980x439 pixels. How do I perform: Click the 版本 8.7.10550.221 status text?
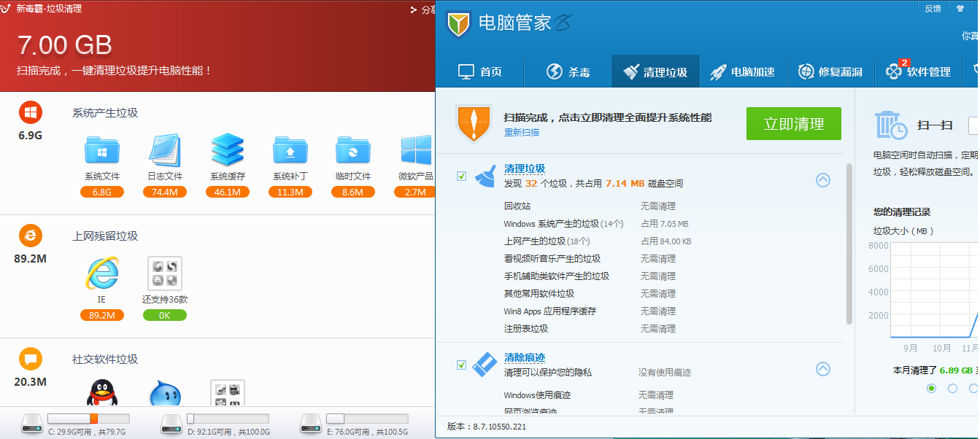pos(487,426)
